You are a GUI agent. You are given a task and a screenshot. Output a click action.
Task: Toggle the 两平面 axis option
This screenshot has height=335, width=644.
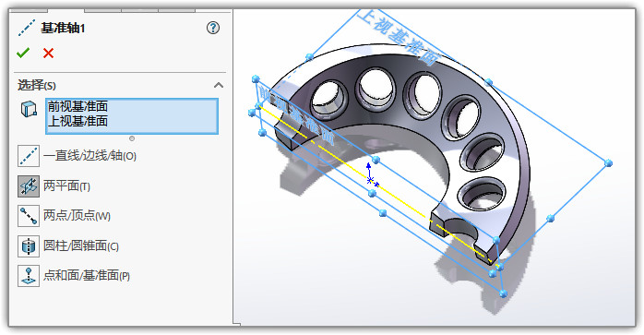point(29,186)
